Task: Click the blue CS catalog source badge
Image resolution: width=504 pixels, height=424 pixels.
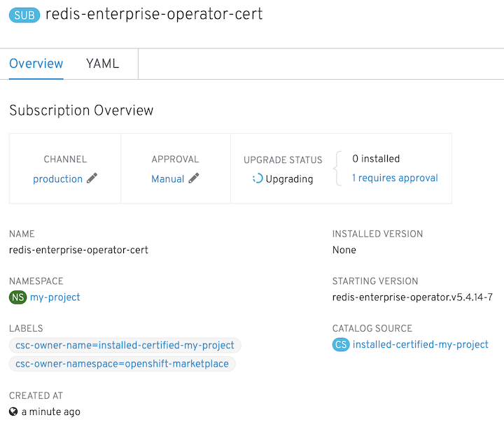Action: (341, 344)
